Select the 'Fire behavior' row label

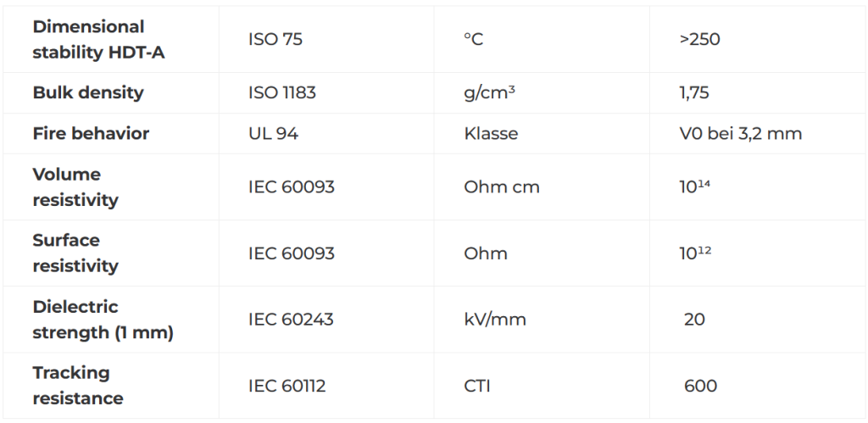pos(91,133)
